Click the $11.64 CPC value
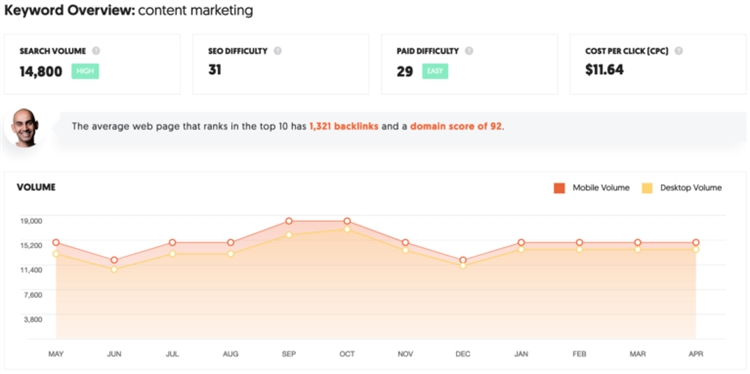This screenshot has height=374, width=750. tap(605, 70)
